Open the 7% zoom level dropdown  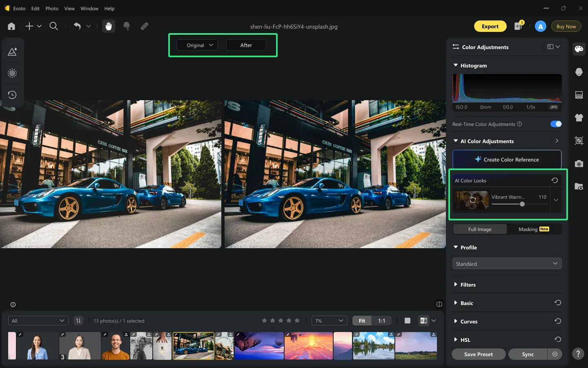click(329, 321)
